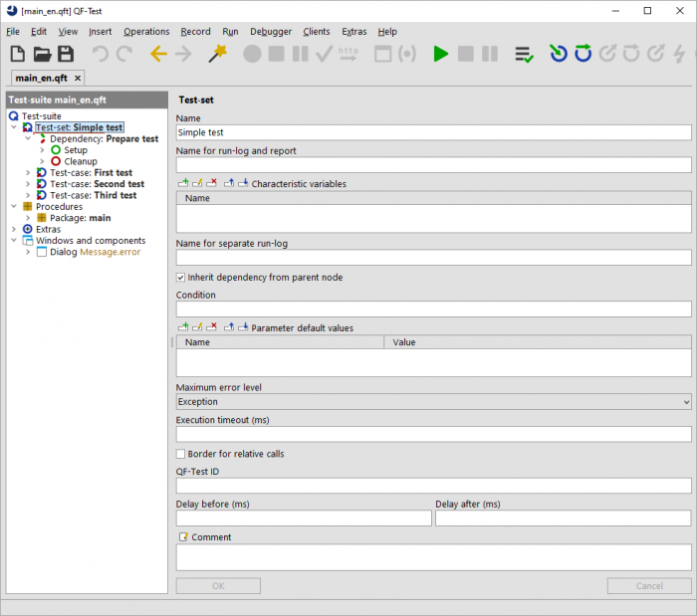Edit selected characteristic variable row
The image size is (697, 616).
coord(197,183)
